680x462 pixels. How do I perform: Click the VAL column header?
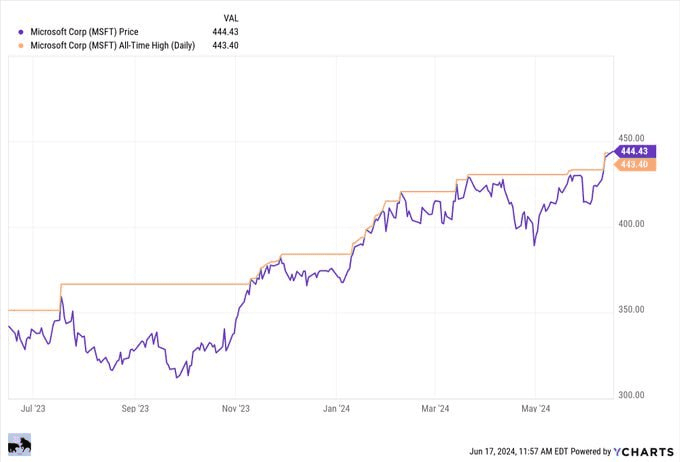pos(231,18)
